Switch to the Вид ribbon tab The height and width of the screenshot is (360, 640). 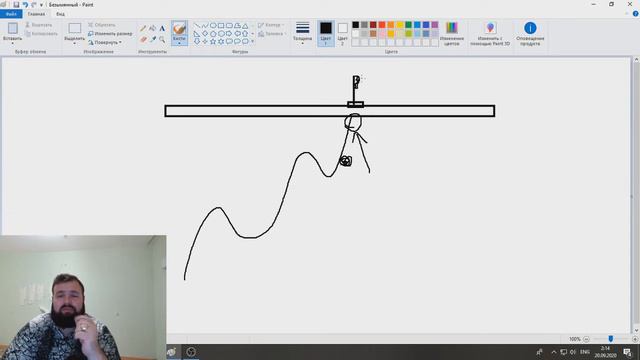[60, 14]
